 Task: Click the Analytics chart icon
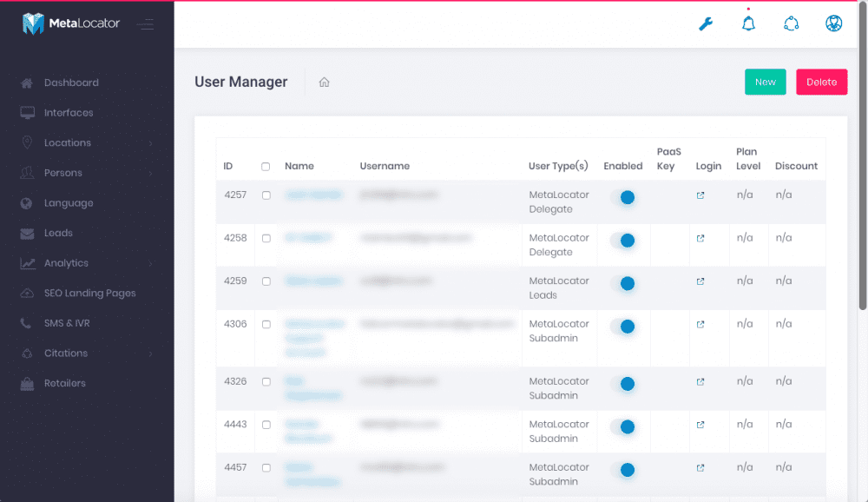pyautogui.click(x=28, y=263)
